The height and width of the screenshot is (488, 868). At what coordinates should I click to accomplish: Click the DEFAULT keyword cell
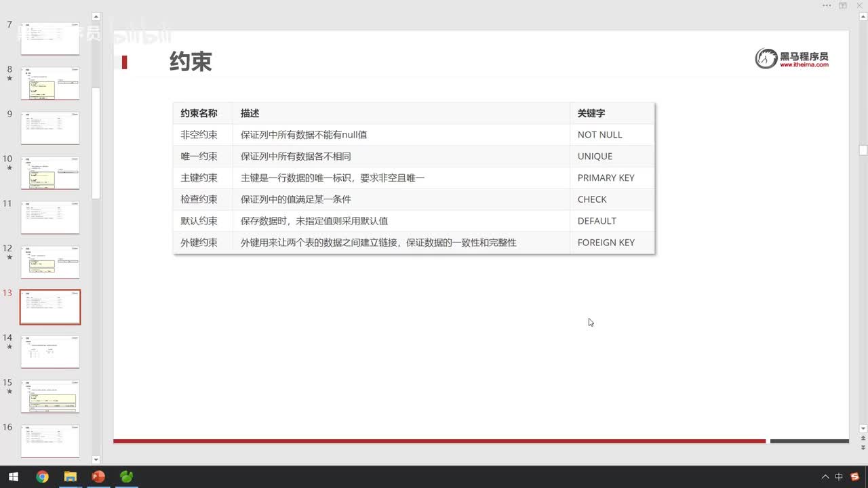coord(612,221)
